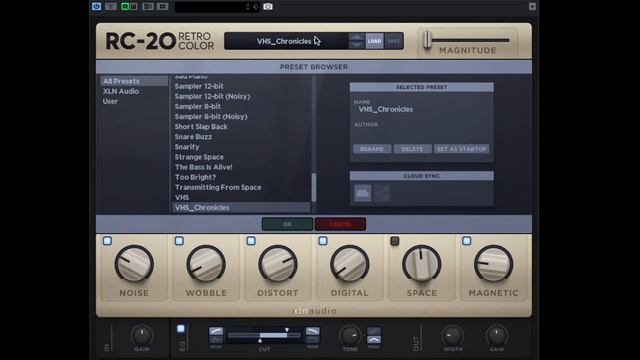
Task: Click the SAVE preset button
Action: click(x=393, y=41)
